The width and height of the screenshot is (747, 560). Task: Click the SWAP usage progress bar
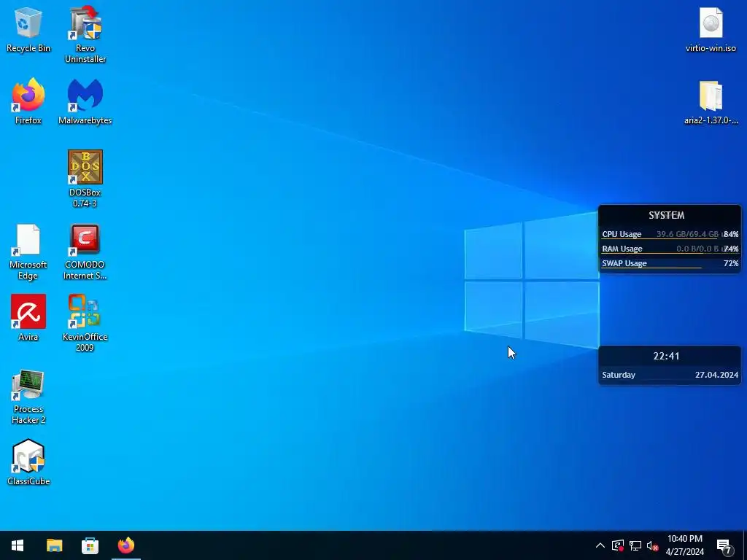click(651, 268)
